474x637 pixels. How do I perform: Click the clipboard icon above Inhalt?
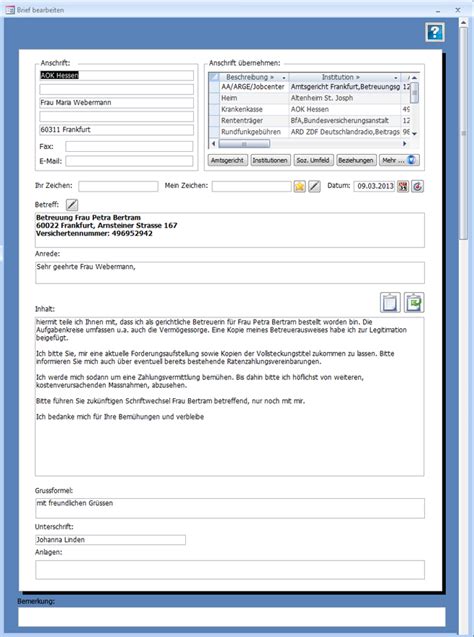click(x=390, y=303)
